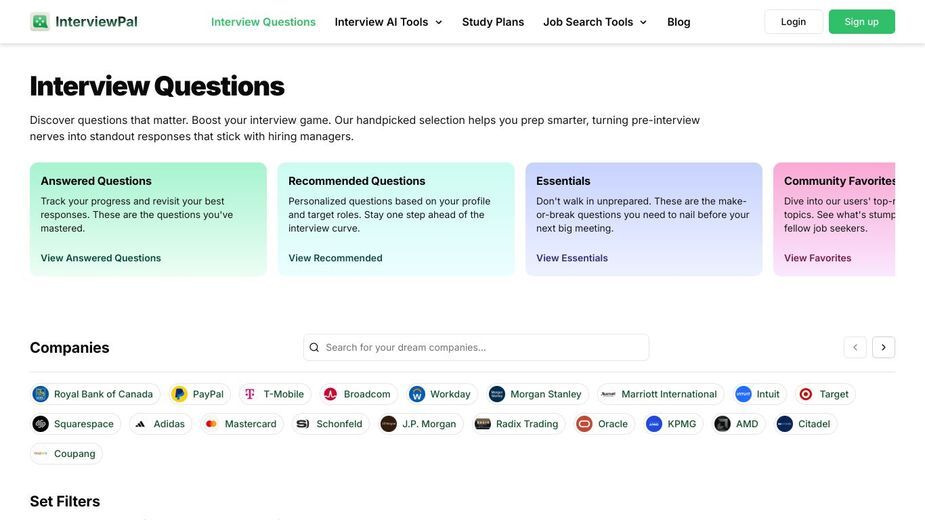Open View Recommended link
925x520 pixels.
[335, 258]
